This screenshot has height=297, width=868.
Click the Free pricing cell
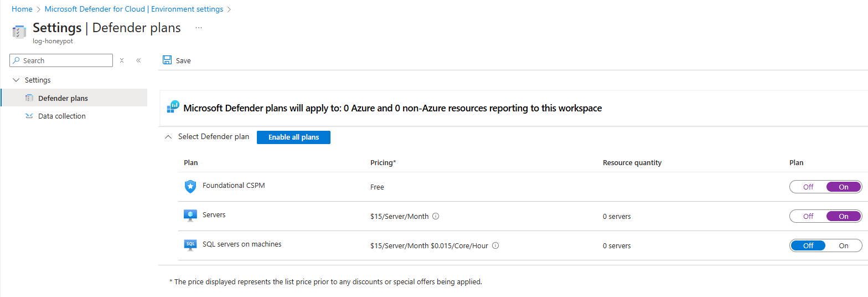377,187
